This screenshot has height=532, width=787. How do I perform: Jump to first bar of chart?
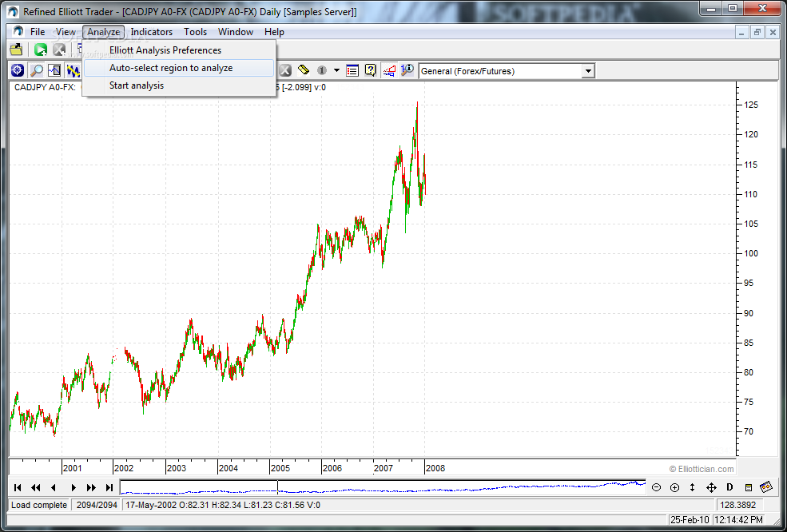click(18, 486)
